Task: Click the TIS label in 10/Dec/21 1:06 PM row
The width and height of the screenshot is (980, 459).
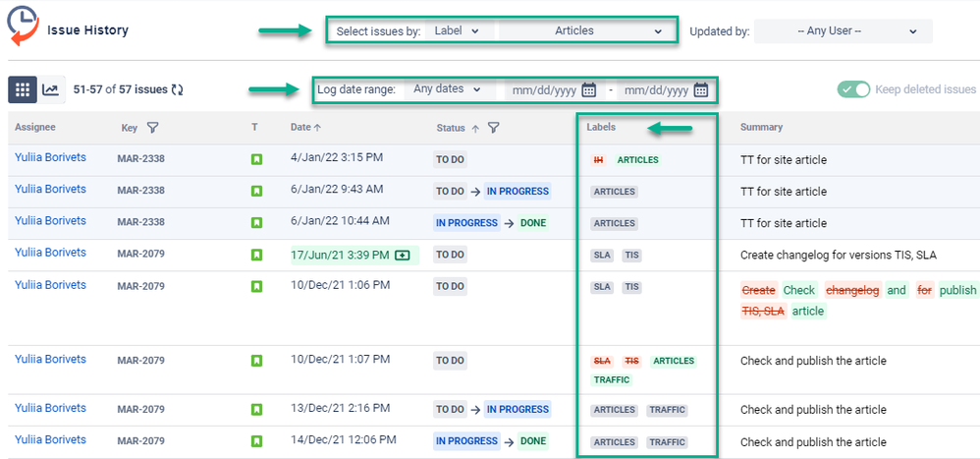Action: coord(632,287)
